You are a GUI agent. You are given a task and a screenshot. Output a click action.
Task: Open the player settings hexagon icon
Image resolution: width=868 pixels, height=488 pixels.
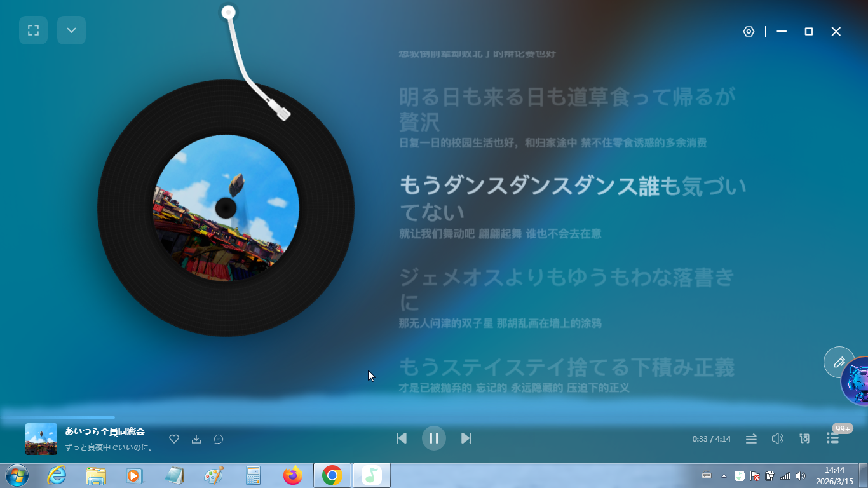pyautogui.click(x=749, y=32)
